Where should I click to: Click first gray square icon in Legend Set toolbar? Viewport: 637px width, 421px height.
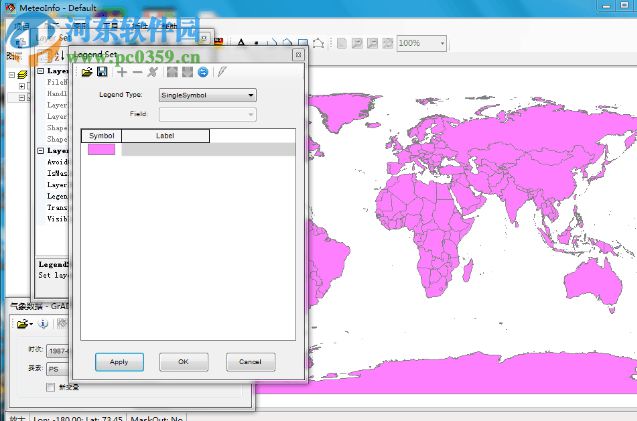172,72
